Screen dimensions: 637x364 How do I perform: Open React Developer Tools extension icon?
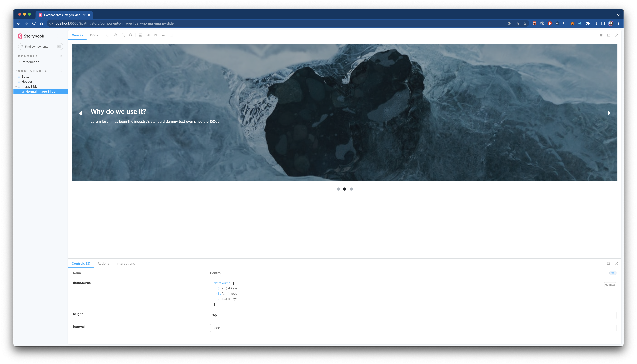580,23
